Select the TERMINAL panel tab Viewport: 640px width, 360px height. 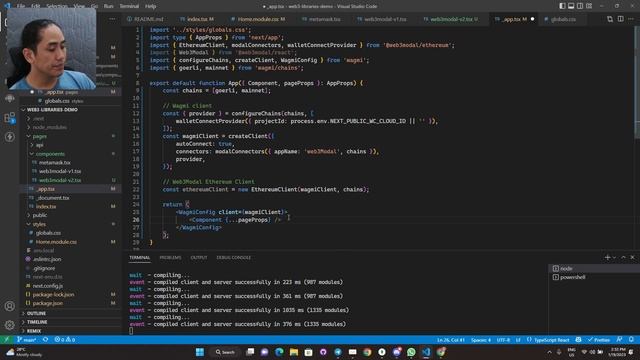tap(140, 258)
